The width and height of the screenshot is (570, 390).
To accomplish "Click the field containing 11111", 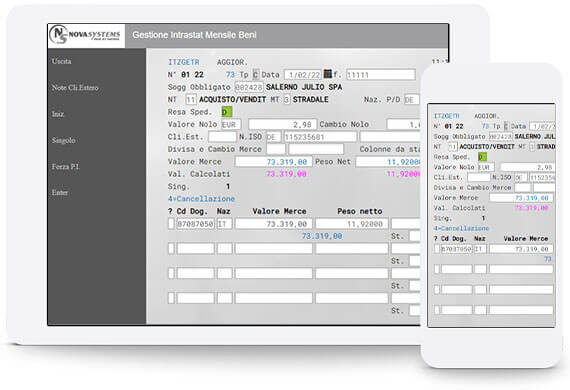I will (381, 75).
